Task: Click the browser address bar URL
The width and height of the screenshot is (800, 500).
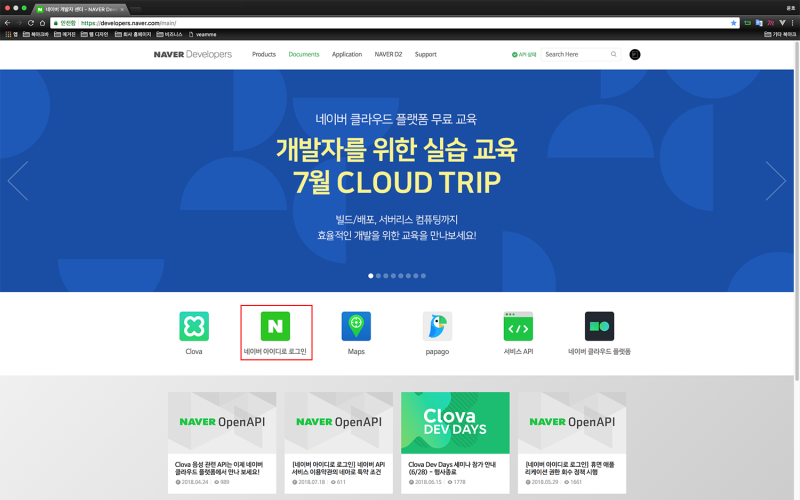Action: pos(129,23)
